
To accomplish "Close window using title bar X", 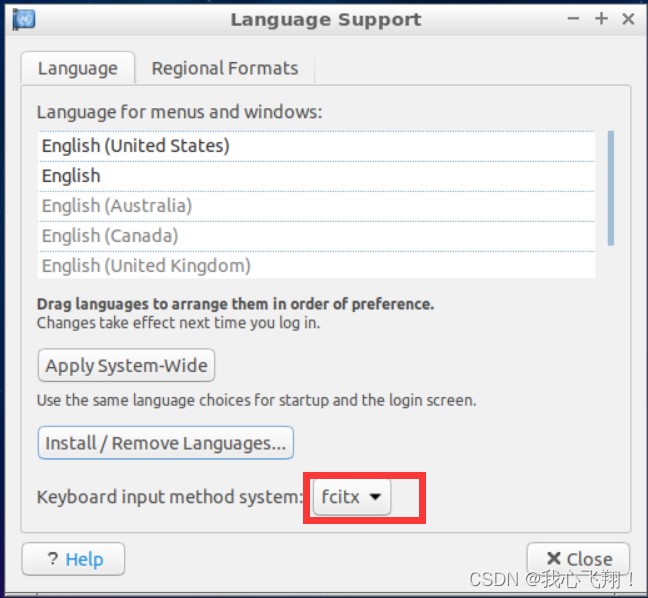I will point(628,19).
